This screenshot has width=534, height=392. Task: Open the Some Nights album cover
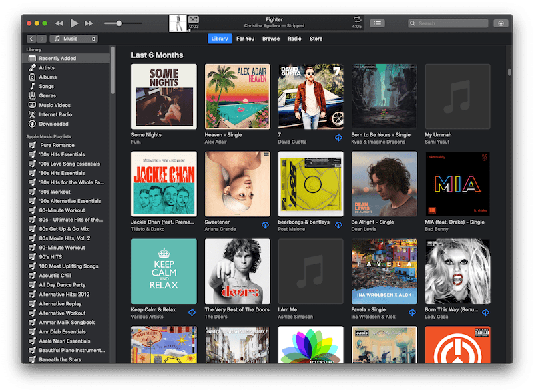[164, 97]
